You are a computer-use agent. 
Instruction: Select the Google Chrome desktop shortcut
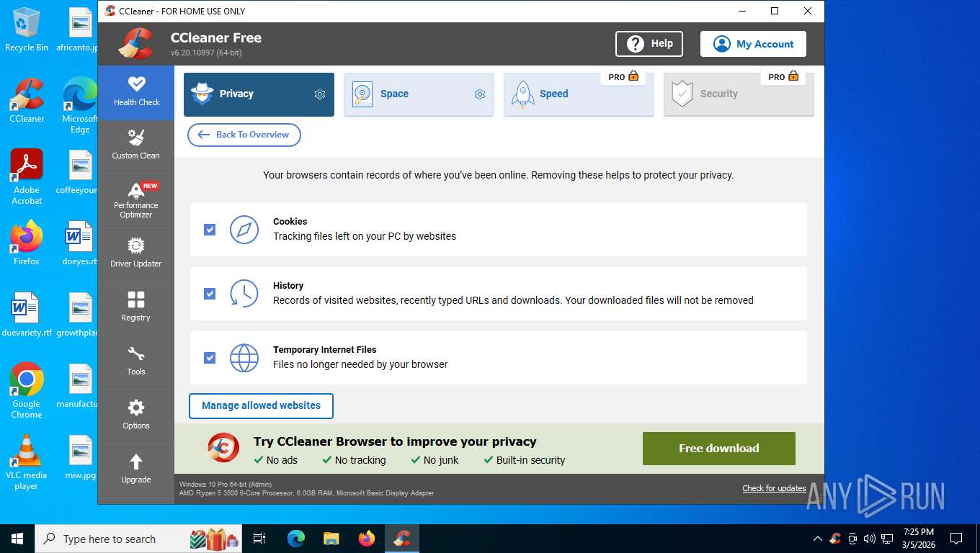(x=27, y=390)
